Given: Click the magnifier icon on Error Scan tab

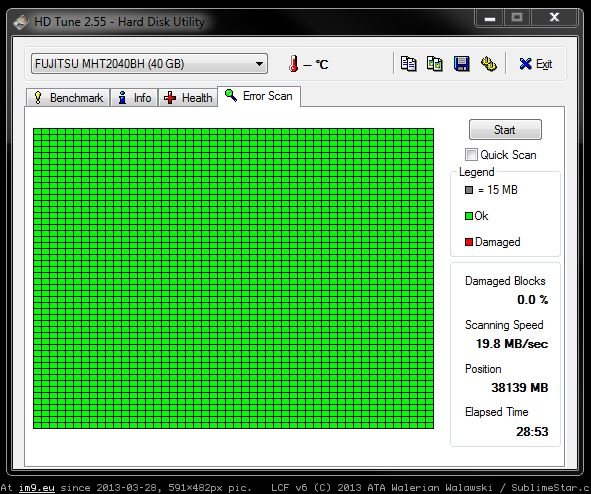Looking at the screenshot, I should 231,95.
